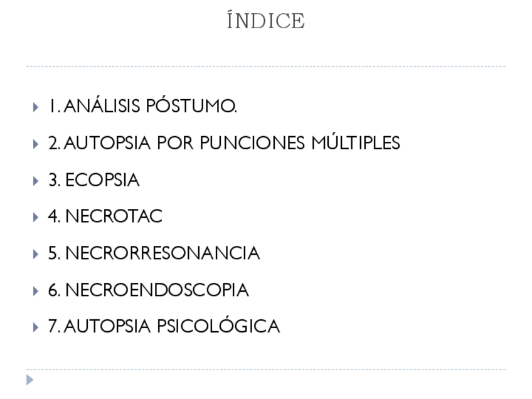The height and width of the screenshot is (399, 532).
Task: Select the 3. ECOPSIA index entry
Action: point(94,181)
